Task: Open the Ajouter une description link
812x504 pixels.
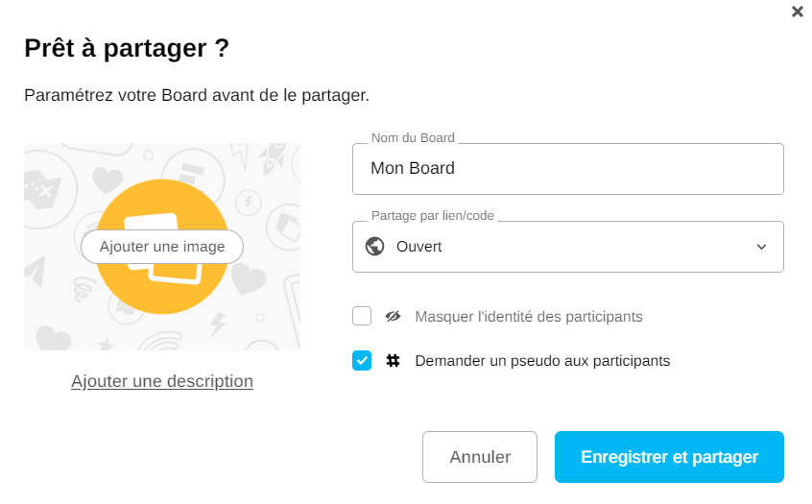Action: (x=162, y=381)
